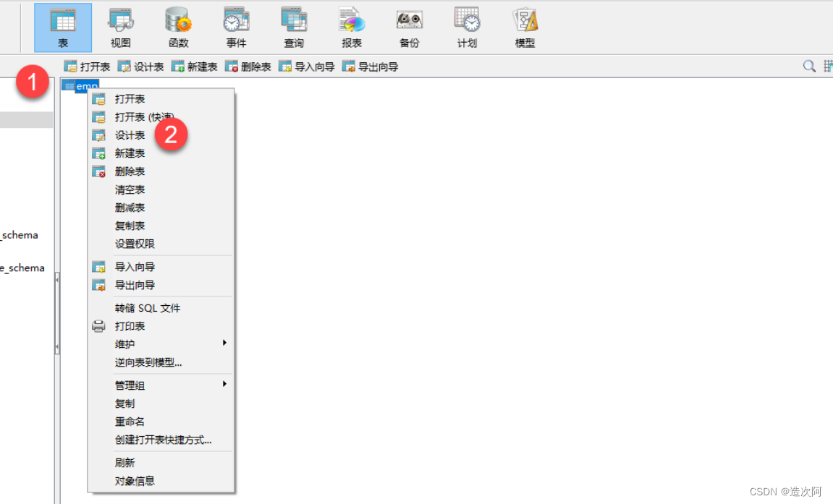Screen dimensions: 833x504
Task: Open the 函数 (Function) section
Action: point(179,27)
